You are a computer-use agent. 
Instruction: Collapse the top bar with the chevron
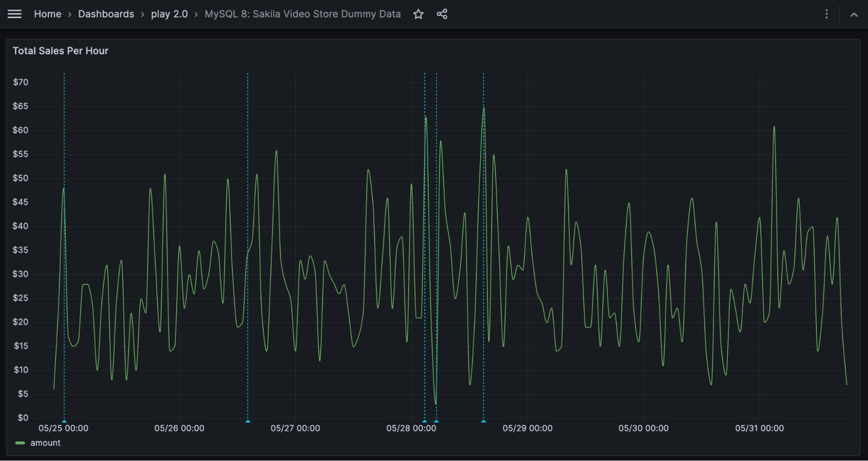click(853, 14)
